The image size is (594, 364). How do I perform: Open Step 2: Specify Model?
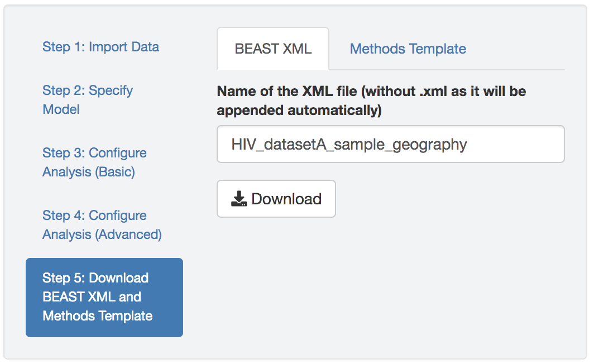click(88, 99)
